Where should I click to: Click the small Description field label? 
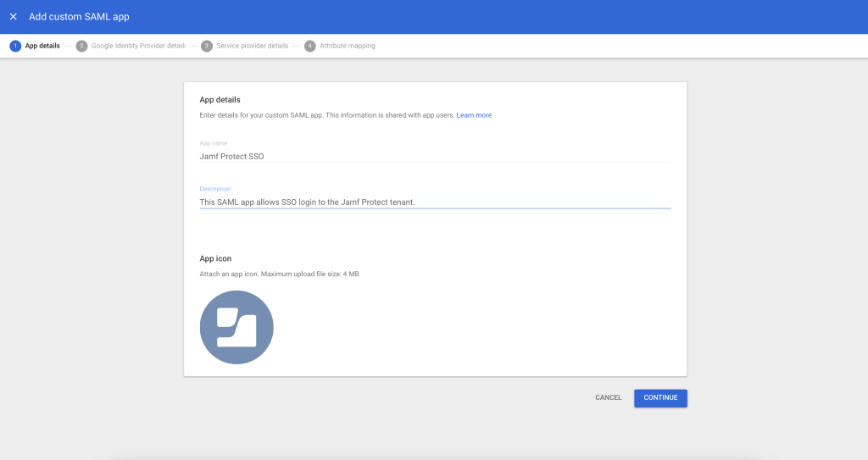214,189
